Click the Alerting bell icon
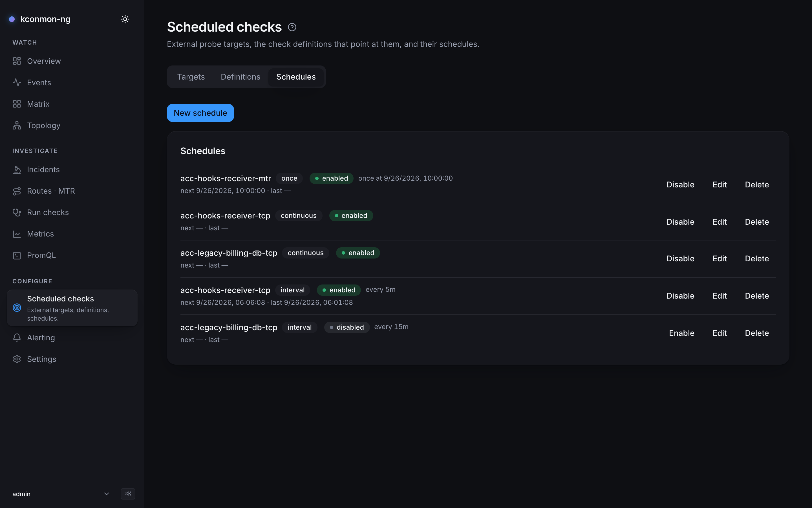The width and height of the screenshot is (812, 508). (17, 338)
